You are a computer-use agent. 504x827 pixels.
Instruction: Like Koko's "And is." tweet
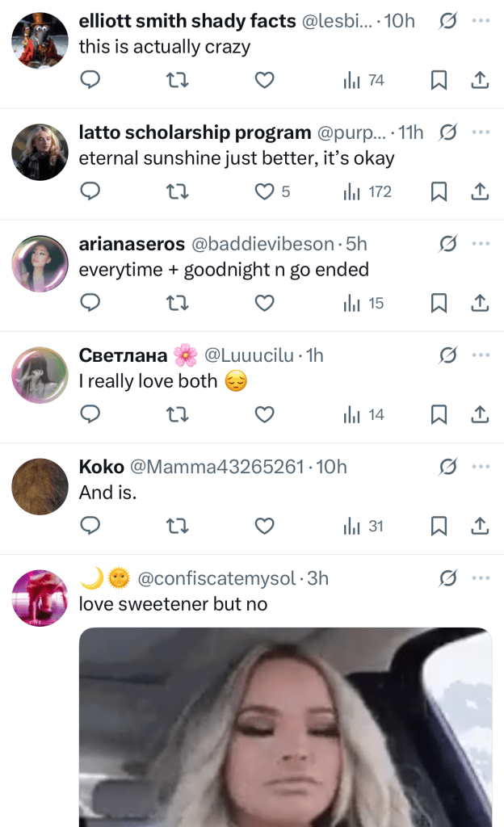[x=265, y=526]
